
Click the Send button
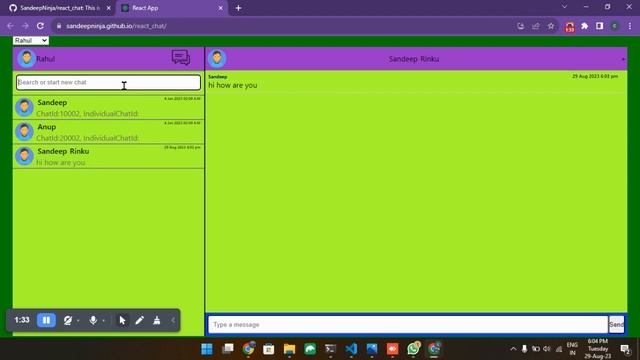click(616, 324)
